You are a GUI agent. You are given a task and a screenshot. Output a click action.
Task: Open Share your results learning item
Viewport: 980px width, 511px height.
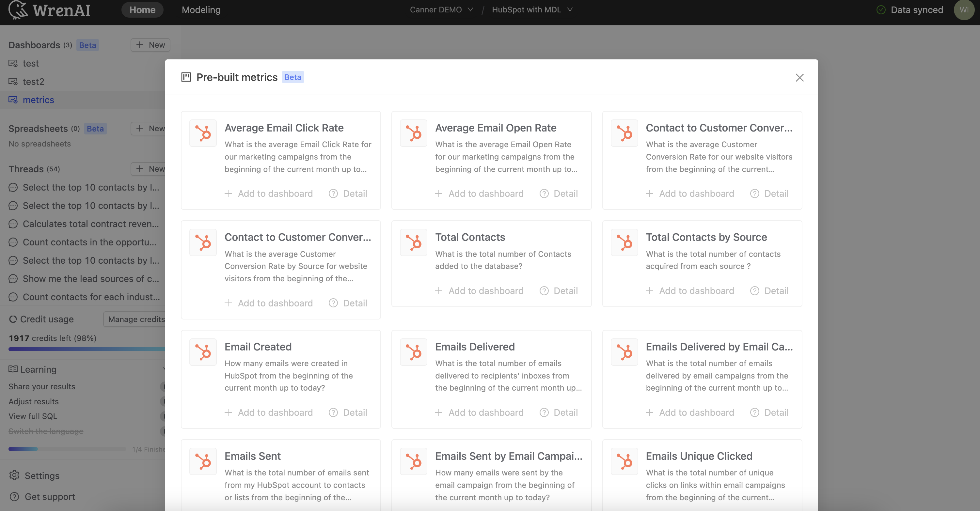(x=42, y=386)
